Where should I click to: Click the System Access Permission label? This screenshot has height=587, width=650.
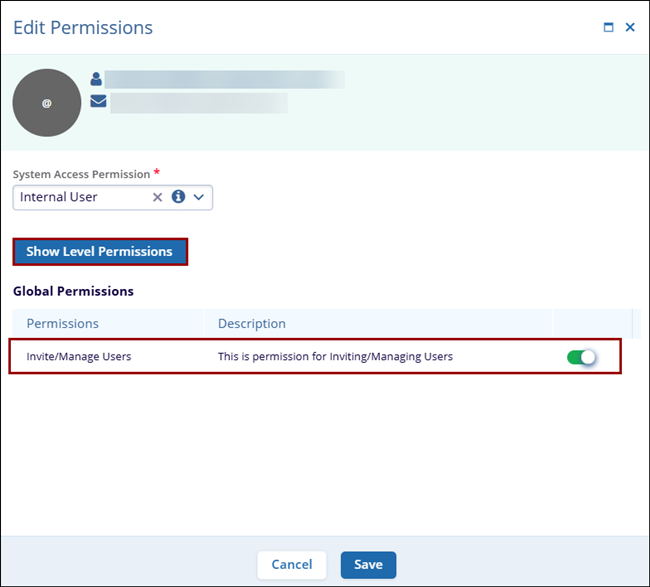coord(81,174)
